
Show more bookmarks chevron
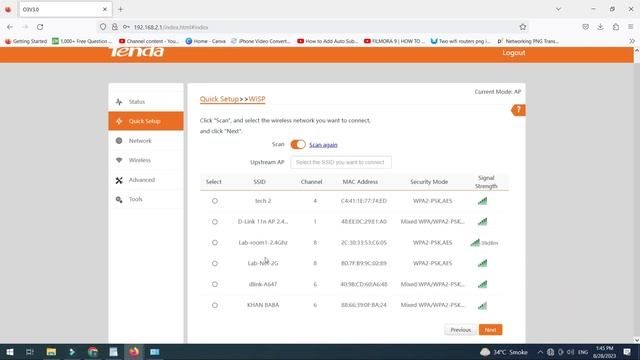pyautogui.click(x=632, y=41)
